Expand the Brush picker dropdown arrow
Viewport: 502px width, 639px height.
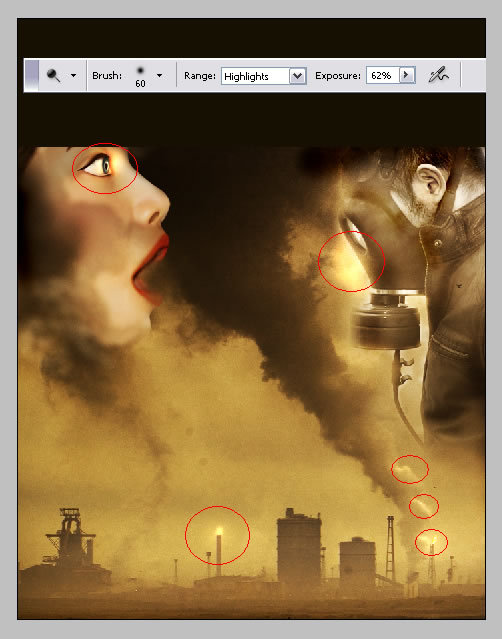click(x=159, y=75)
